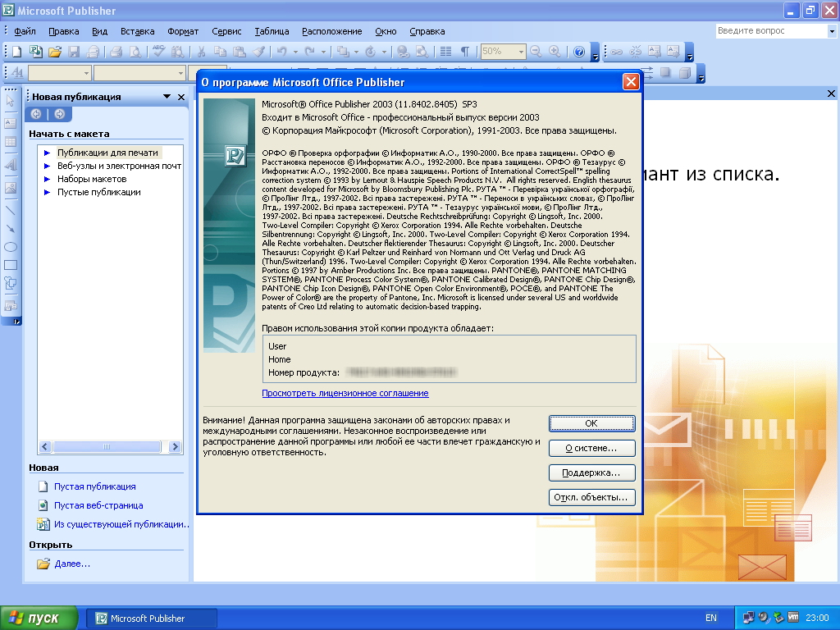
Task: Open the font name combo box
Action: coord(139,73)
